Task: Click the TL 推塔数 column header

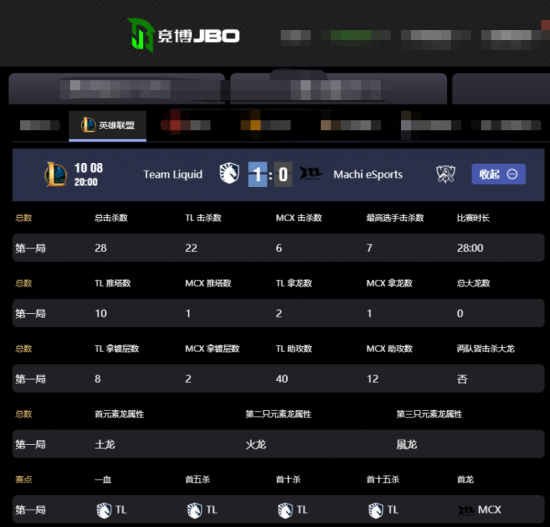Action: tap(113, 283)
